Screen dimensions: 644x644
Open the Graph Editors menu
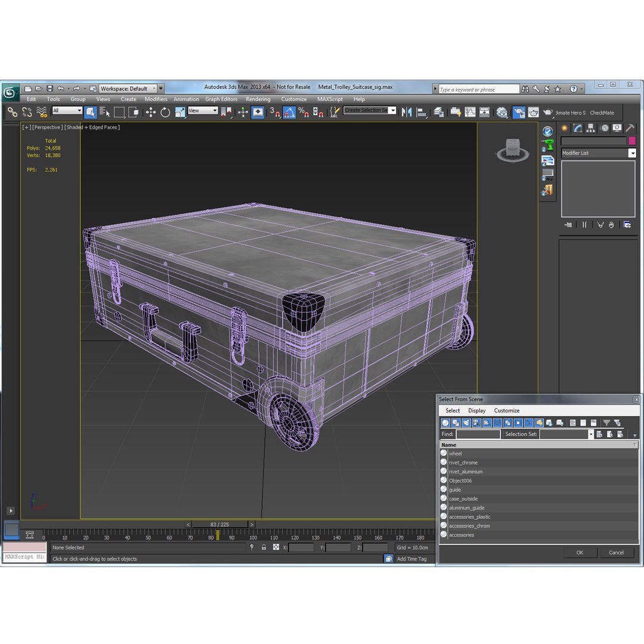pyautogui.click(x=221, y=99)
